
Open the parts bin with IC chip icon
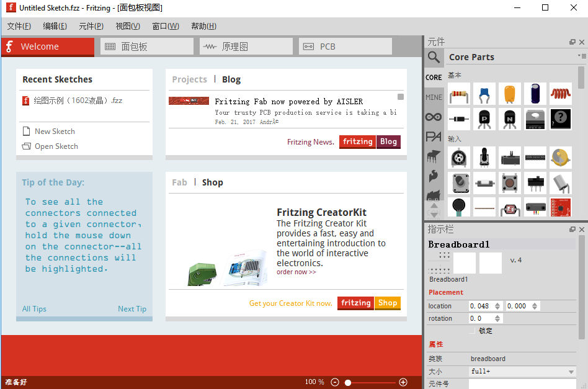(434, 156)
